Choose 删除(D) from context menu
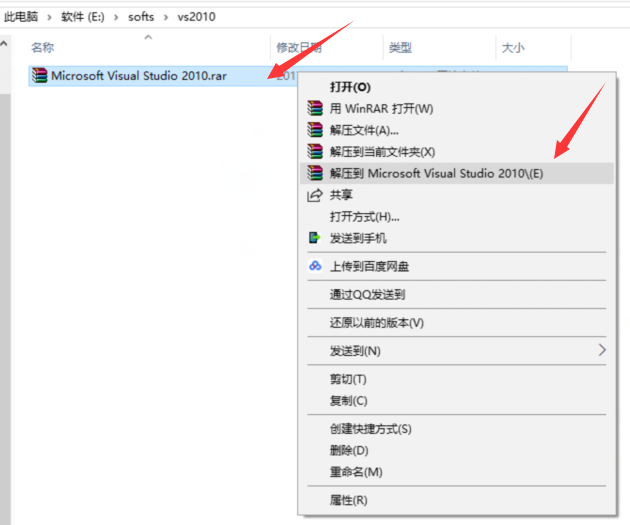The width and height of the screenshot is (630, 525). (456, 451)
